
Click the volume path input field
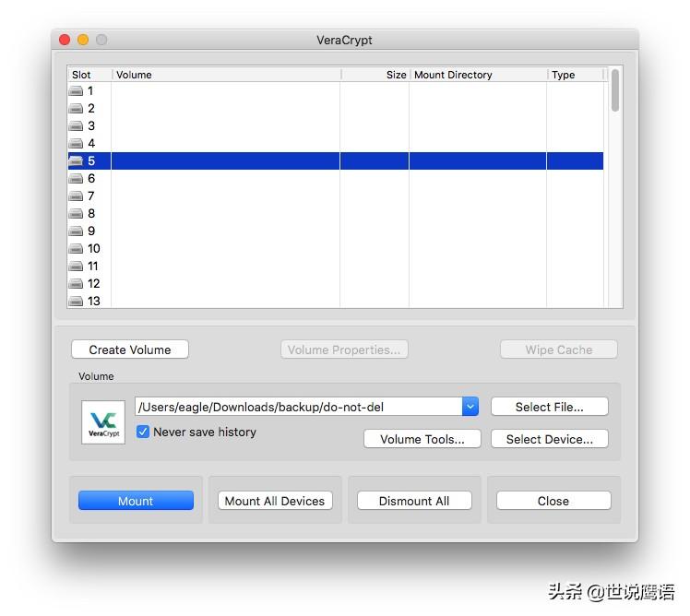coord(298,407)
